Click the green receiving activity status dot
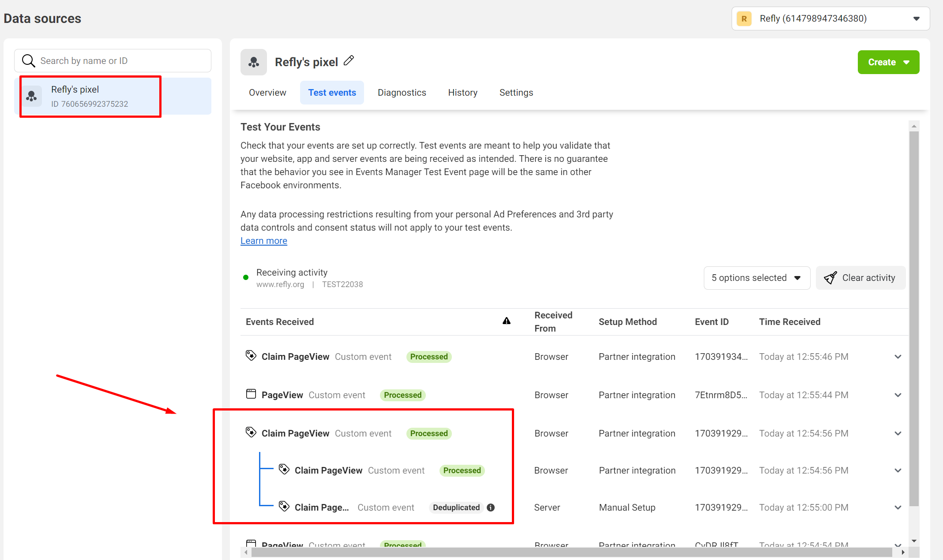Screen dimensions: 943x560 (246, 277)
